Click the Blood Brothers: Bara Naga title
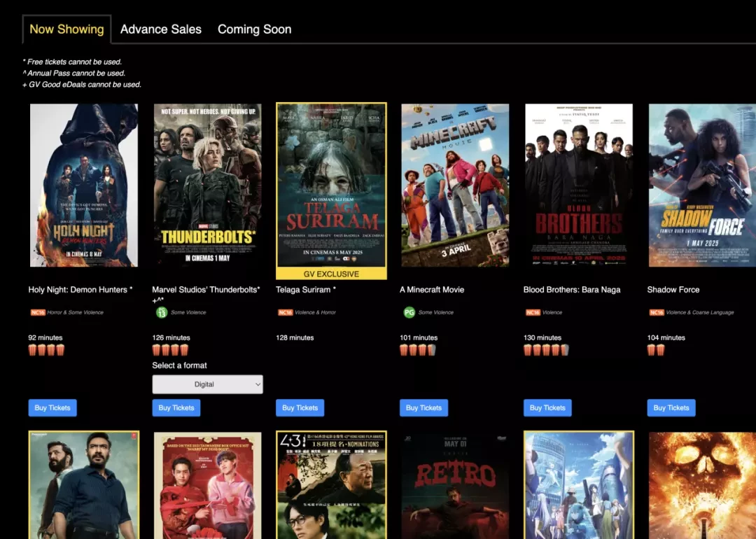 point(572,290)
